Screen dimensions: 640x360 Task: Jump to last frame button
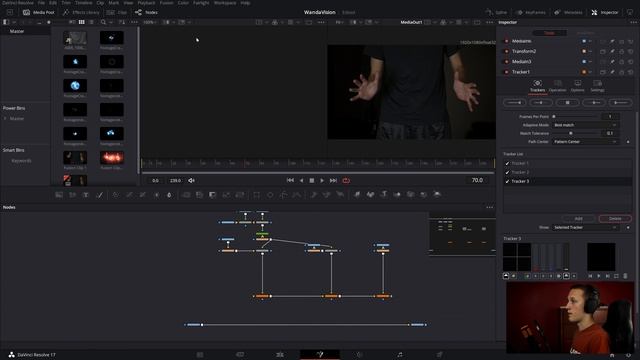point(333,180)
